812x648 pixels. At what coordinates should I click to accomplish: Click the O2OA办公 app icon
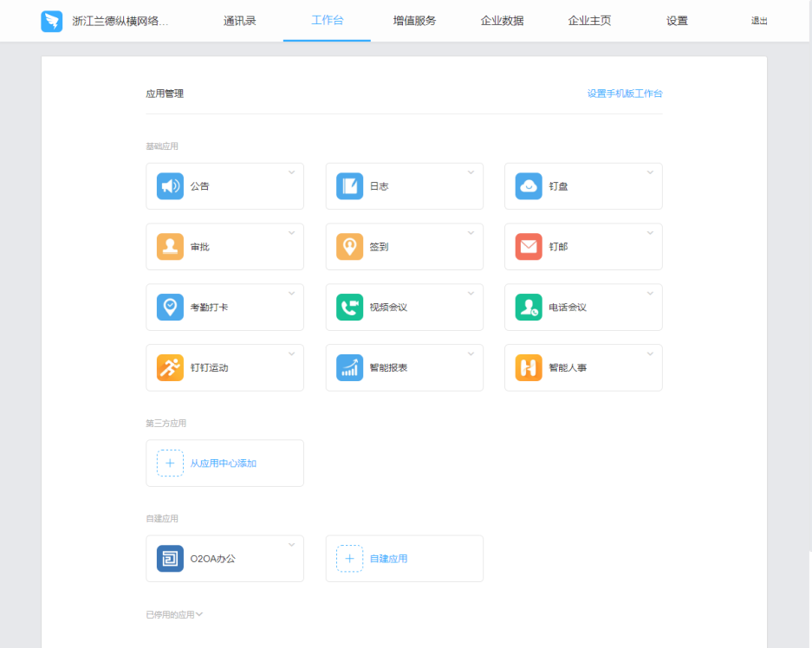pos(170,559)
